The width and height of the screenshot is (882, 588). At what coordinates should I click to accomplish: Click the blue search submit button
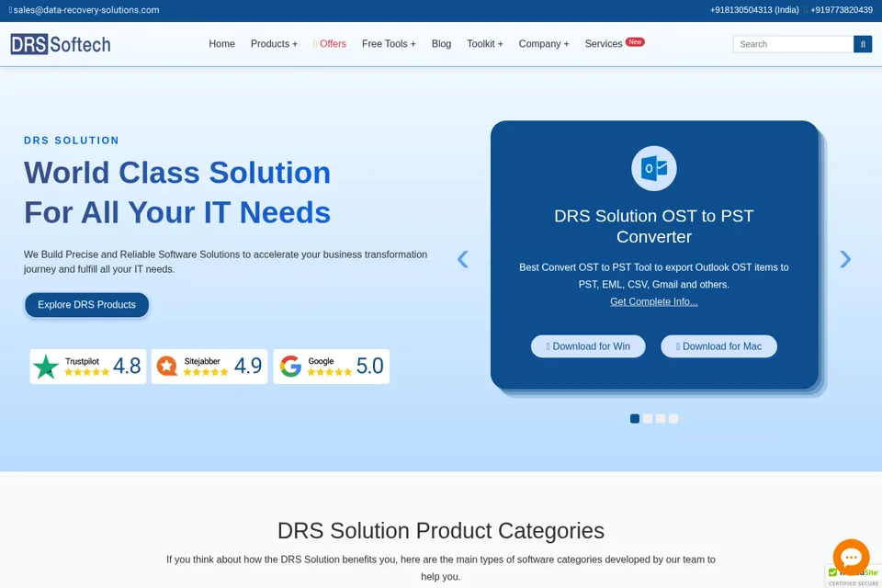863,44
